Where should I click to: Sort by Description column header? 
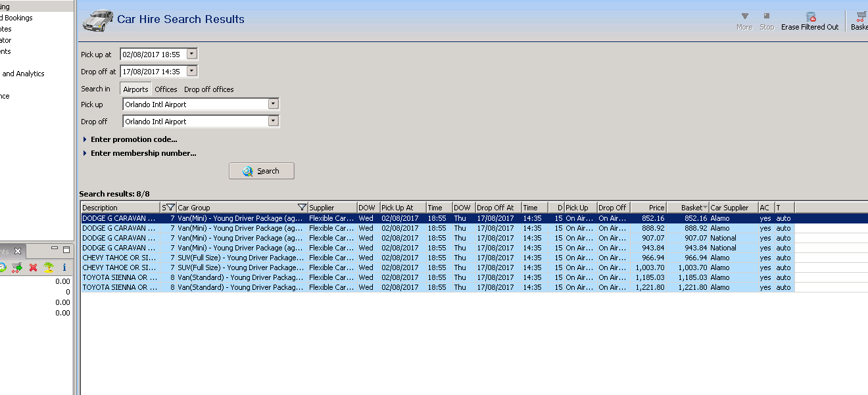pos(120,208)
